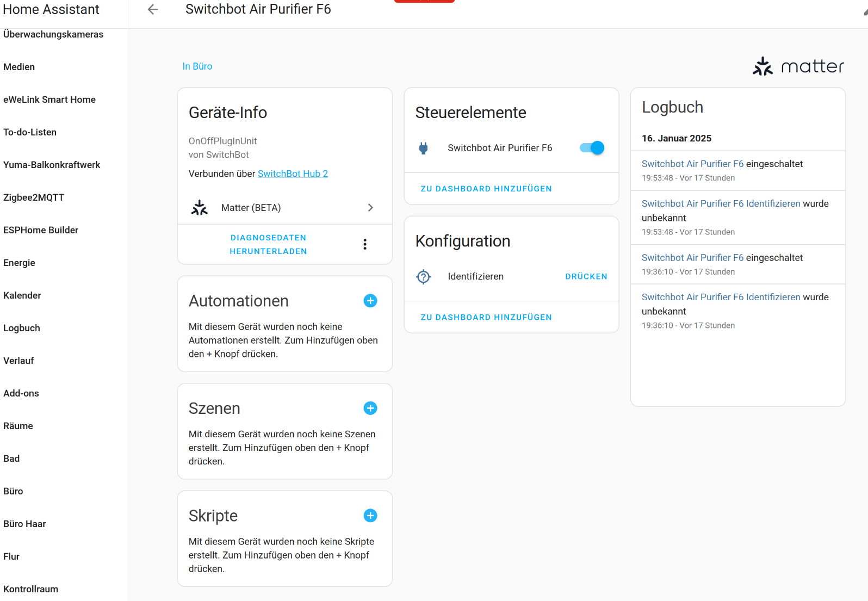Click DRÜCKEN to identify the device
Viewport: 868px width, 601px height.
586,277
